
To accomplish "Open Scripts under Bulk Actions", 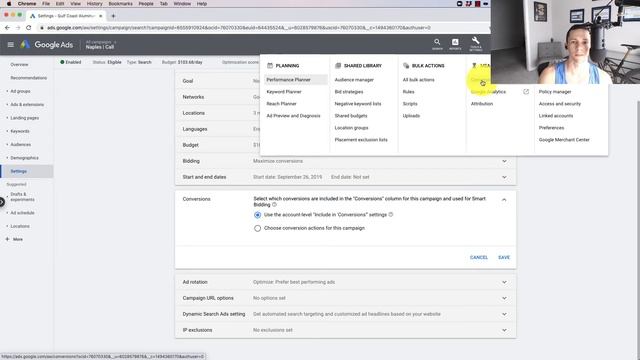I will point(410,104).
